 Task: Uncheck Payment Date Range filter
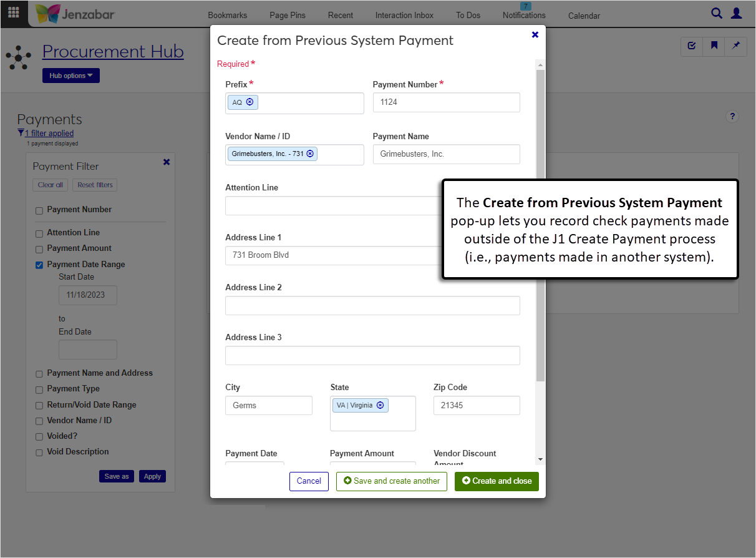coord(39,265)
